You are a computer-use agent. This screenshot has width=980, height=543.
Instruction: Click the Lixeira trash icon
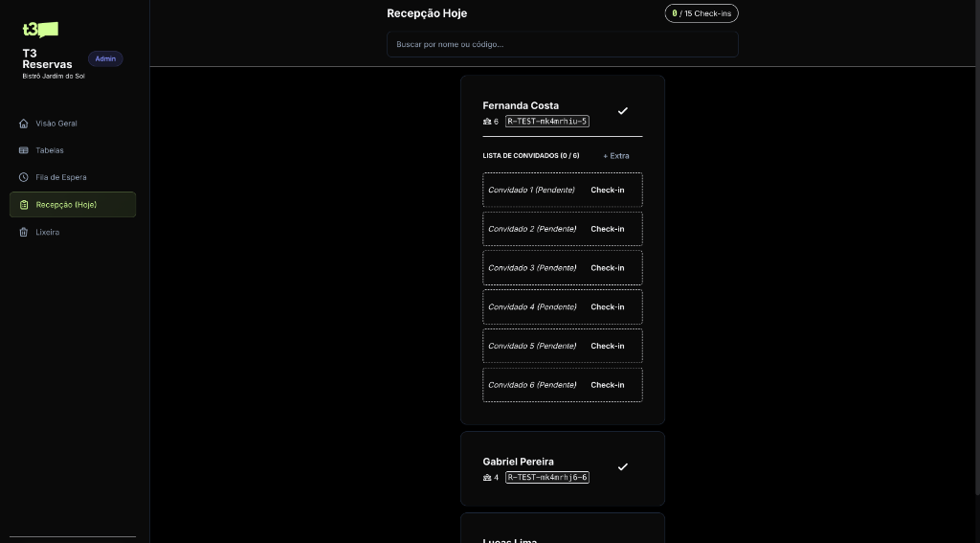[24, 232]
